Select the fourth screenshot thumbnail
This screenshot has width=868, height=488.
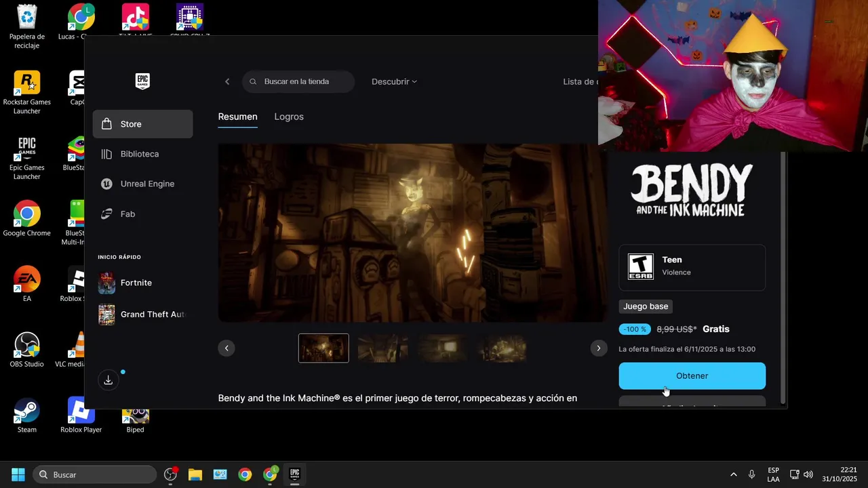pos(501,348)
